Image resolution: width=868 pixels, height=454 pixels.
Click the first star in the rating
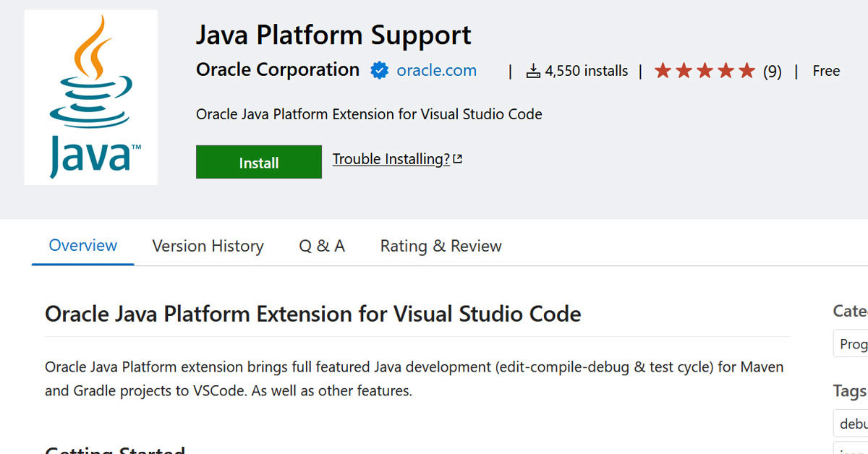click(663, 71)
